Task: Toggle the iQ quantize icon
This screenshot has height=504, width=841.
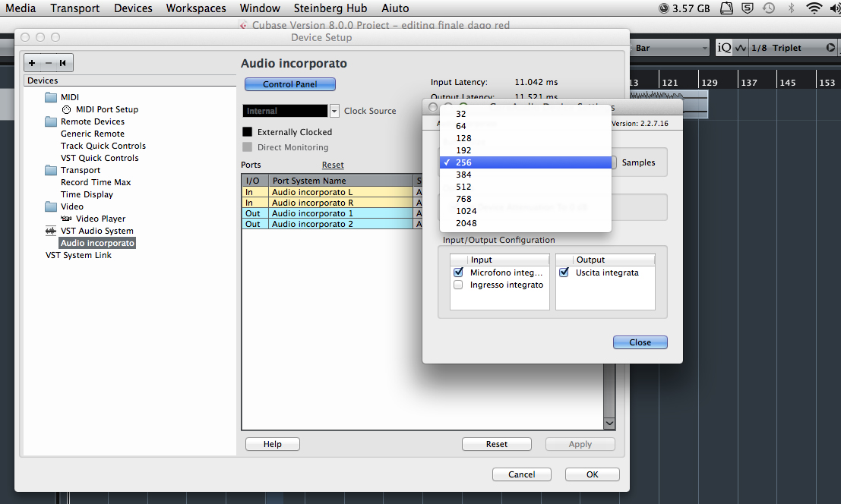Action: click(724, 48)
